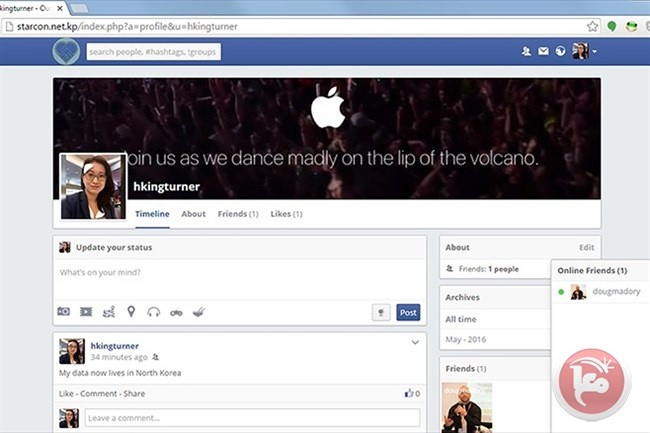
Task: Click the frog-like browser extension icon
Action: click(631, 27)
